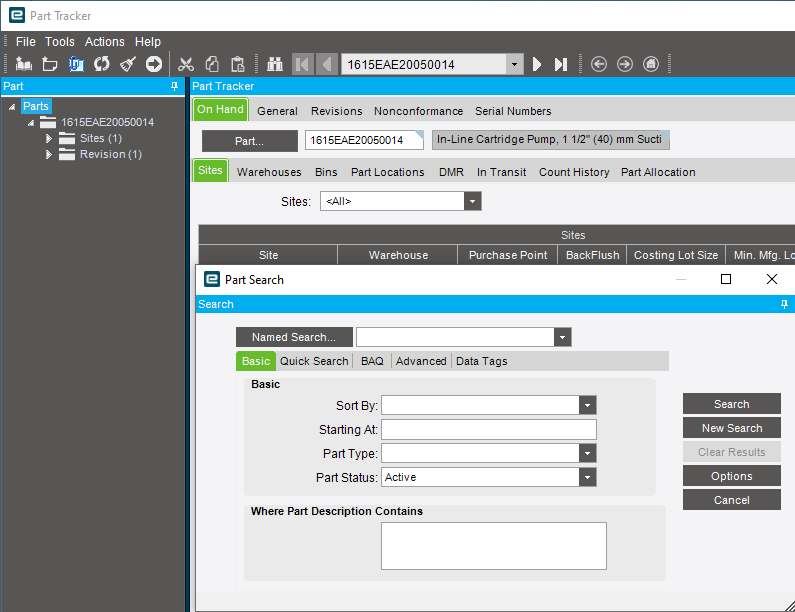This screenshot has height=612, width=795.
Task: Switch to the Serial Numbers tab
Action: (513, 111)
